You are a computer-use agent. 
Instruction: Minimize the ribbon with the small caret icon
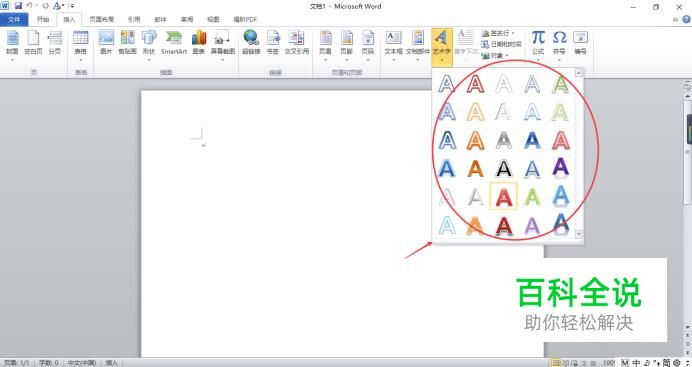pyautogui.click(x=676, y=19)
